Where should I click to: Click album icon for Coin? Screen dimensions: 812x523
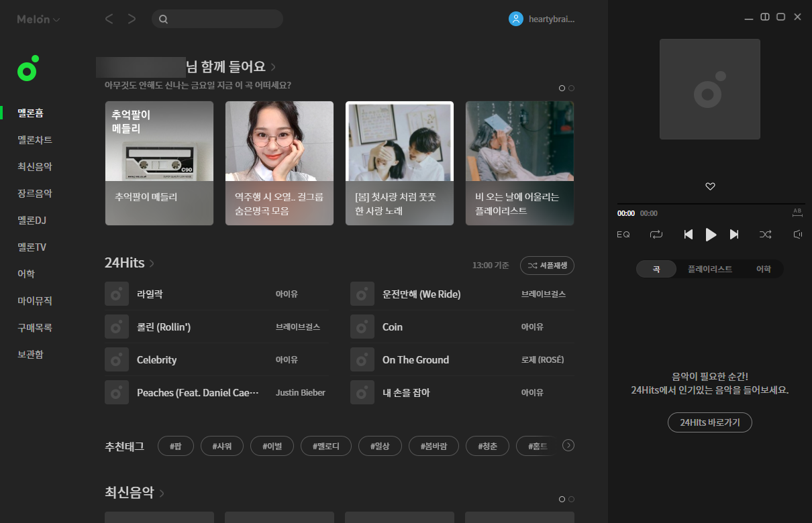point(362,327)
